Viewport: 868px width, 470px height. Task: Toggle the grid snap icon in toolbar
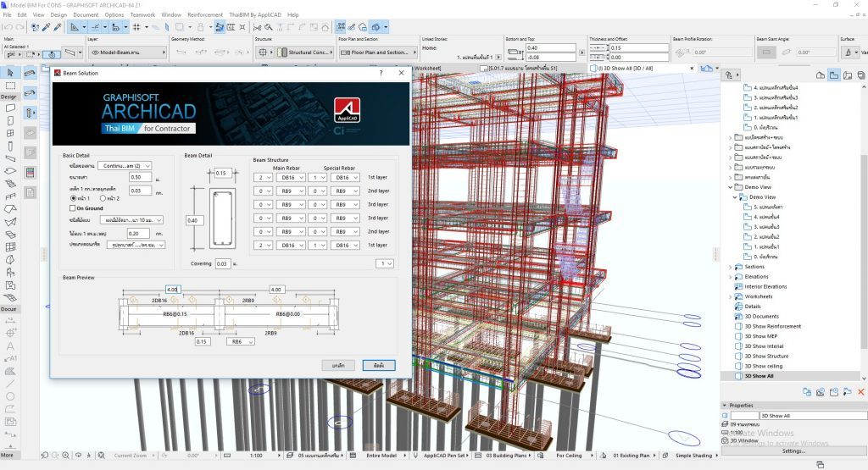(136, 26)
